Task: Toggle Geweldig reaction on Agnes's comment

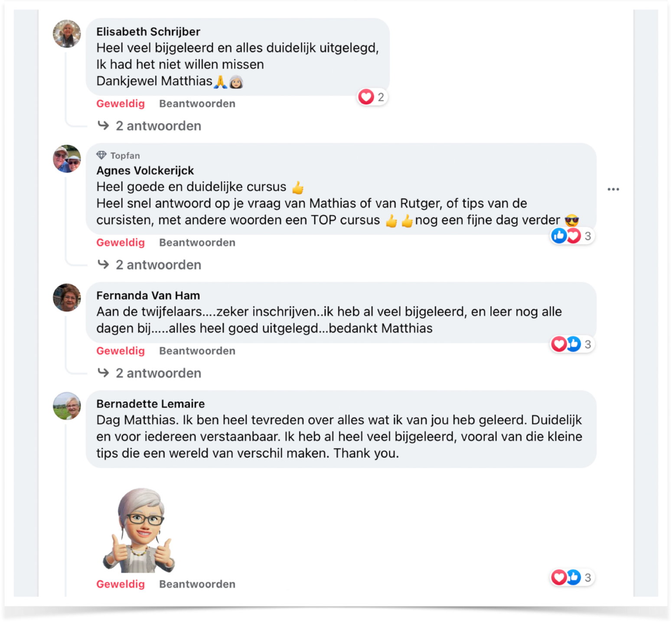Action: [121, 243]
